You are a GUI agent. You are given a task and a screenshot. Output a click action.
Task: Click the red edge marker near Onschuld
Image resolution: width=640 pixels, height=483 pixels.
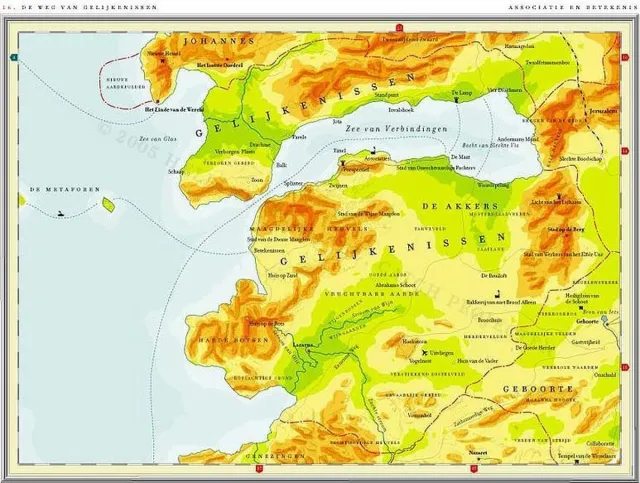(x=625, y=368)
